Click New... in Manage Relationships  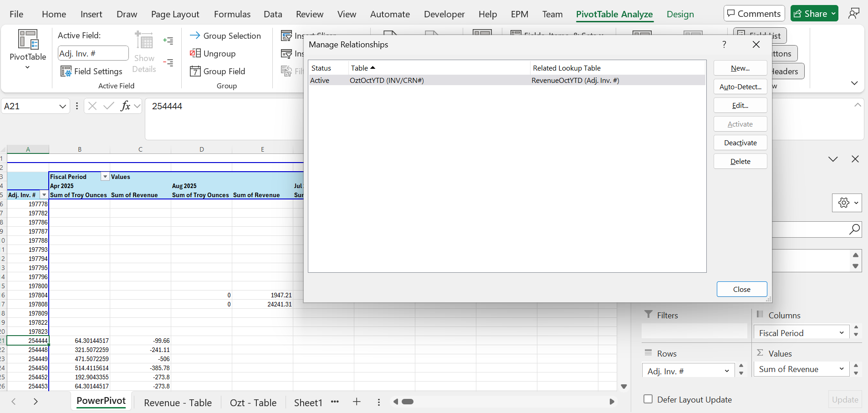(x=740, y=68)
